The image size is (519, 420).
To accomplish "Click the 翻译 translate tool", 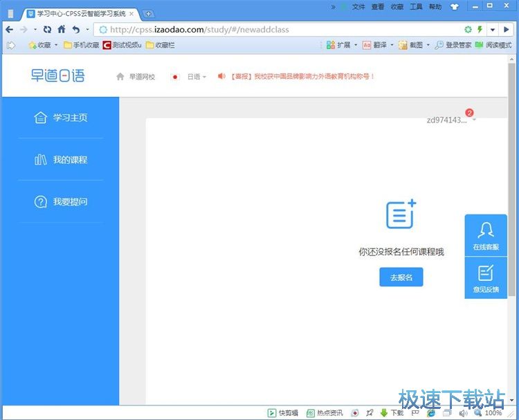I will click(x=374, y=45).
